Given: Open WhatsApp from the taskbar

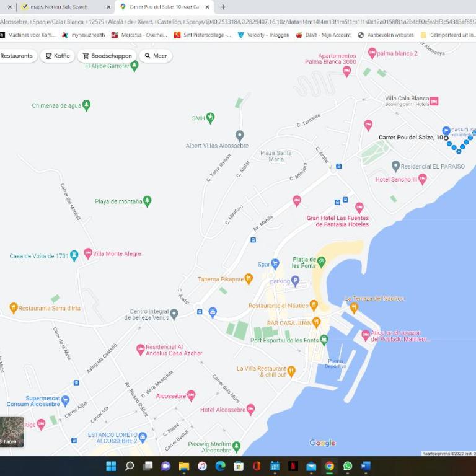Looking at the screenshot, I should pyautogui.click(x=348, y=466).
